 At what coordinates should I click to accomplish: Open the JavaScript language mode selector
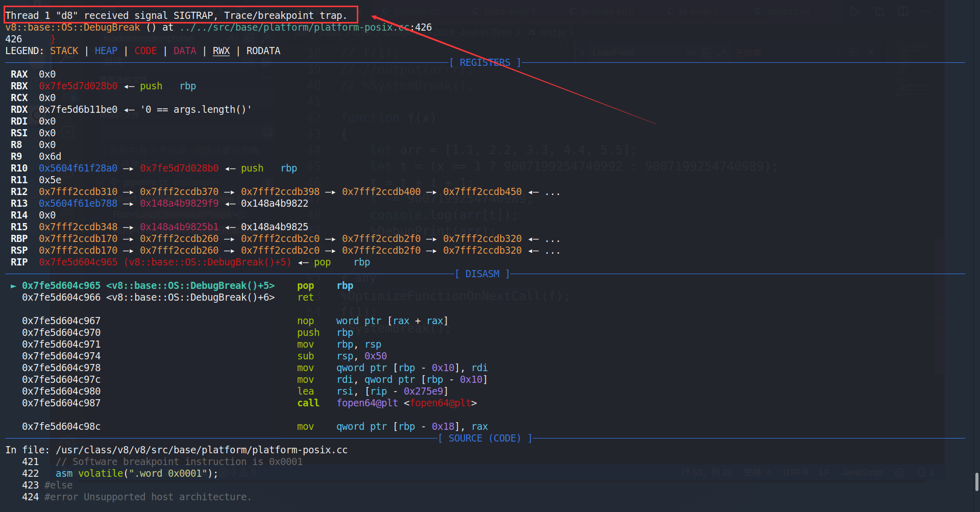click(x=862, y=473)
